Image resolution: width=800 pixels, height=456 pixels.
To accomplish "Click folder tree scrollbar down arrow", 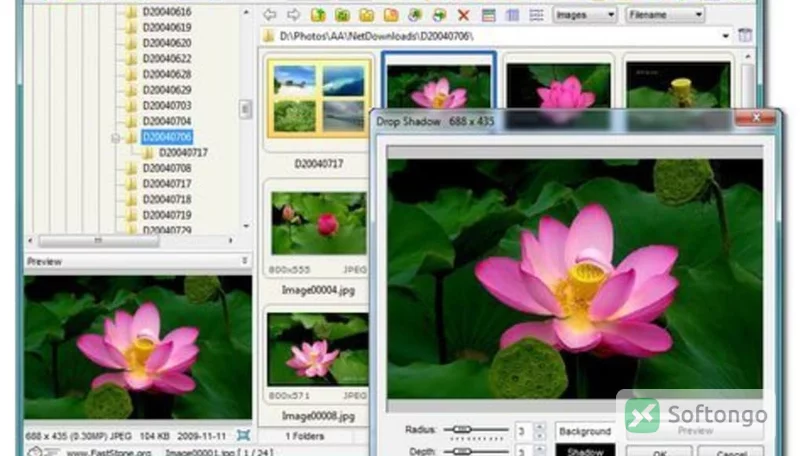I will pyautogui.click(x=246, y=225).
